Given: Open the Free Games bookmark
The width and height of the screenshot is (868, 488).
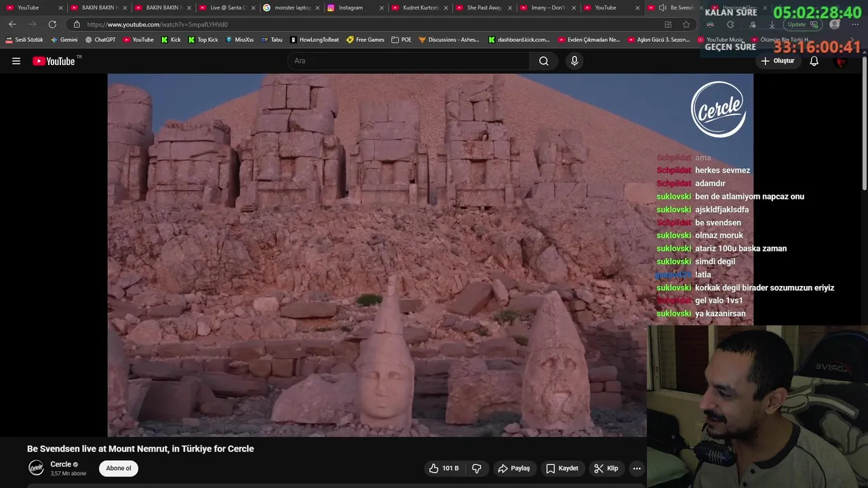Looking at the screenshot, I should coord(366,40).
